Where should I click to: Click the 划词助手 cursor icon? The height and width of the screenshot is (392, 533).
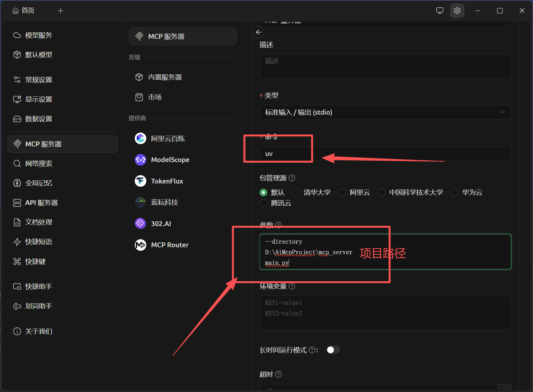click(x=17, y=306)
